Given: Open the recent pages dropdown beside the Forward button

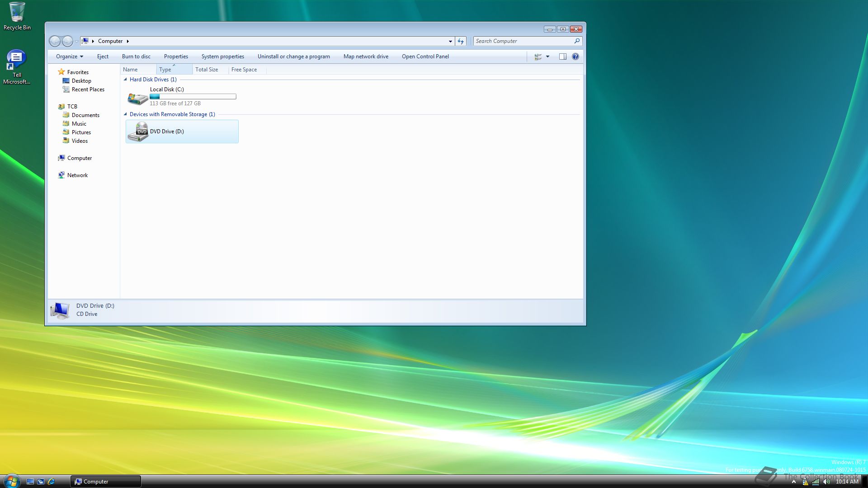Looking at the screenshot, I should pos(76,42).
